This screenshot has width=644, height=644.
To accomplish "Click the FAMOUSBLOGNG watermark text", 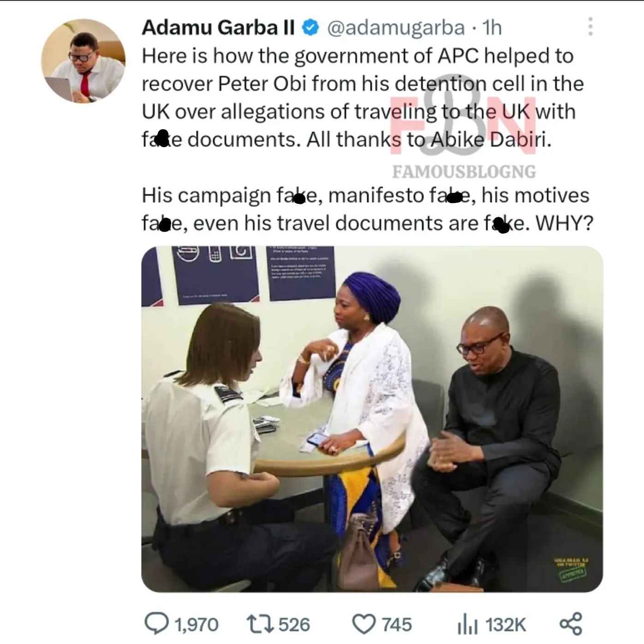I will point(464,172).
